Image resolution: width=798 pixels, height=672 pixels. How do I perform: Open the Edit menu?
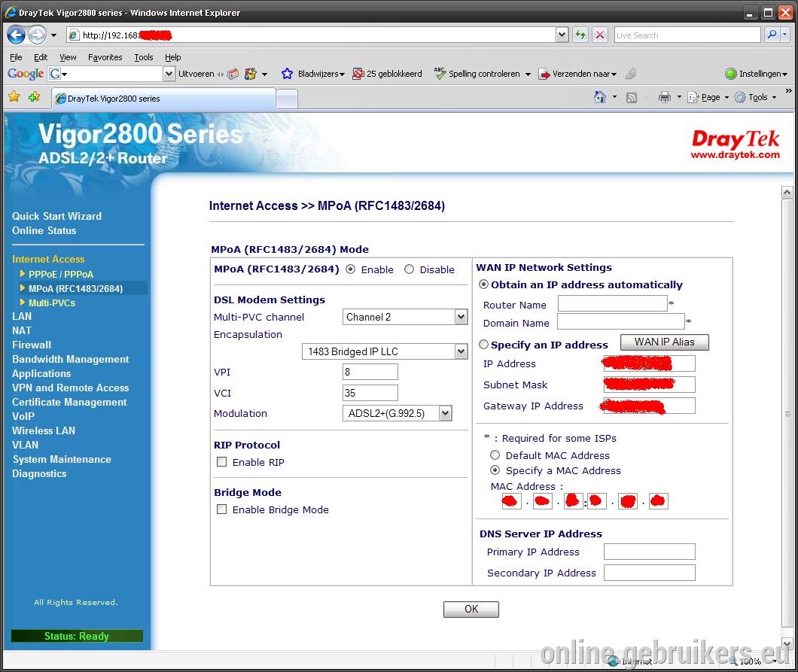(x=41, y=57)
